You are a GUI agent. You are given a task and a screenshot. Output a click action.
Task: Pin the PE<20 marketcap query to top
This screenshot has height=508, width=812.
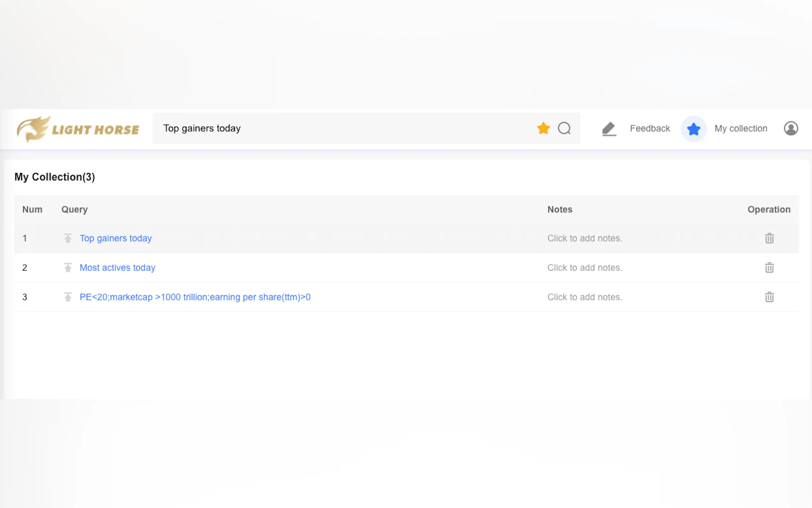coord(68,297)
